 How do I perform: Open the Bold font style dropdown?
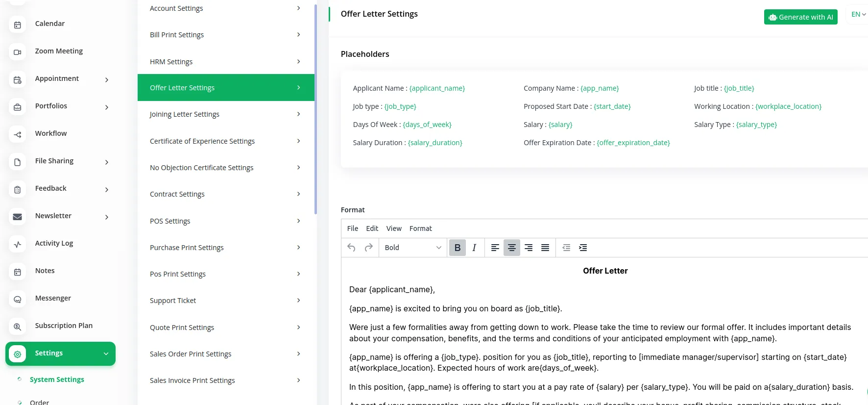(x=412, y=248)
